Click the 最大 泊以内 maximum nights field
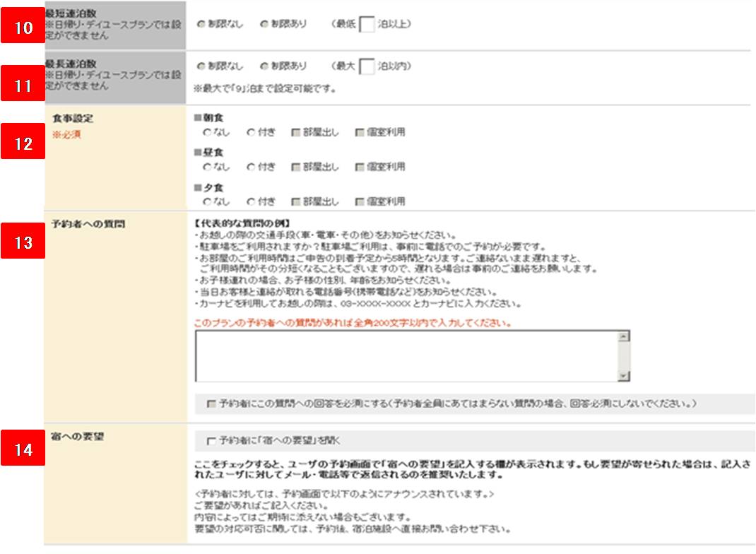This screenshot has height=554, width=756. click(367, 66)
